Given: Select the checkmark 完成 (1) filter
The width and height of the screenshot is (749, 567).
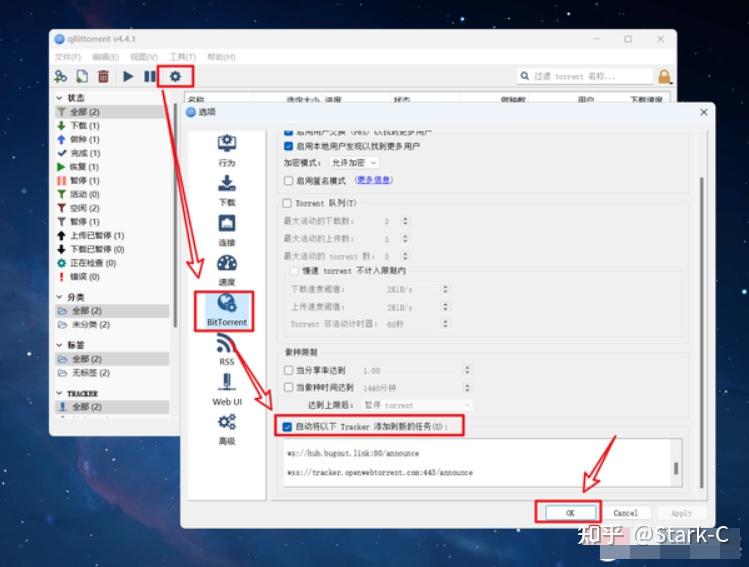Looking at the screenshot, I should [84, 153].
